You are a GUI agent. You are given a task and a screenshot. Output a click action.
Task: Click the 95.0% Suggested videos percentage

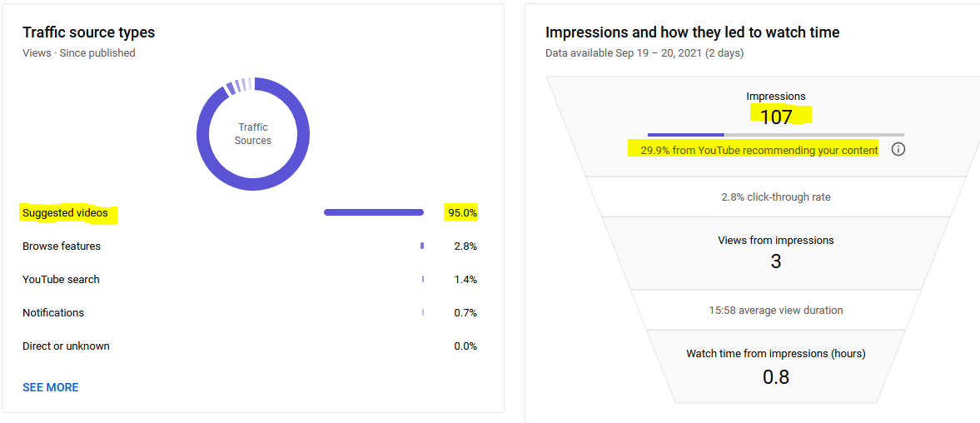462,213
